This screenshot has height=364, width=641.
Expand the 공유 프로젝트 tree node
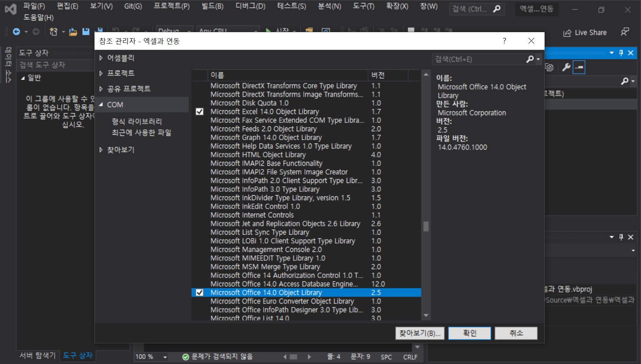click(101, 89)
